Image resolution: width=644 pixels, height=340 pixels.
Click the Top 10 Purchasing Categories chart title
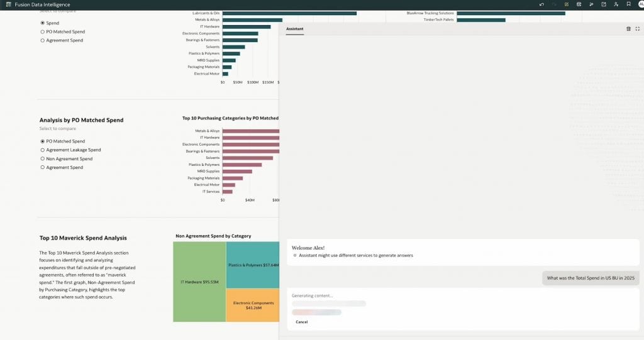(x=230, y=118)
